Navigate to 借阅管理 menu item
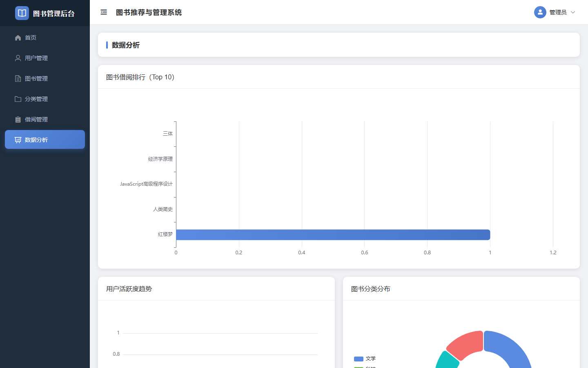Viewport: 588px width, 368px height. click(x=45, y=119)
